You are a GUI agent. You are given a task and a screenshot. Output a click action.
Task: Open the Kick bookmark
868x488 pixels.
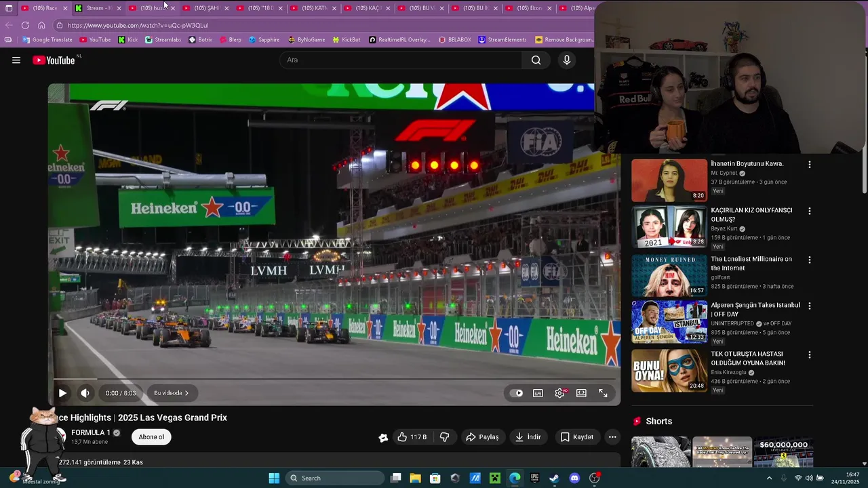click(x=127, y=40)
